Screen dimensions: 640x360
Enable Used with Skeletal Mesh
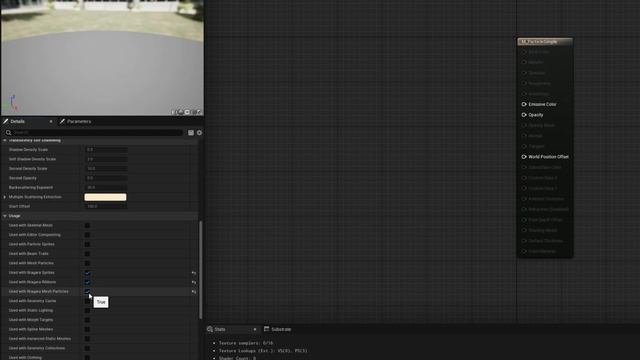(87, 225)
